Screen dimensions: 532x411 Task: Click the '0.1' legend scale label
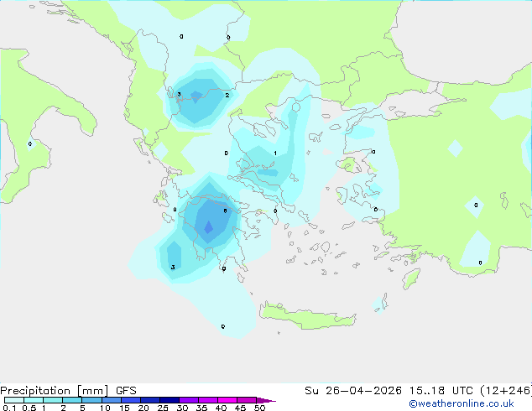coord(9,408)
